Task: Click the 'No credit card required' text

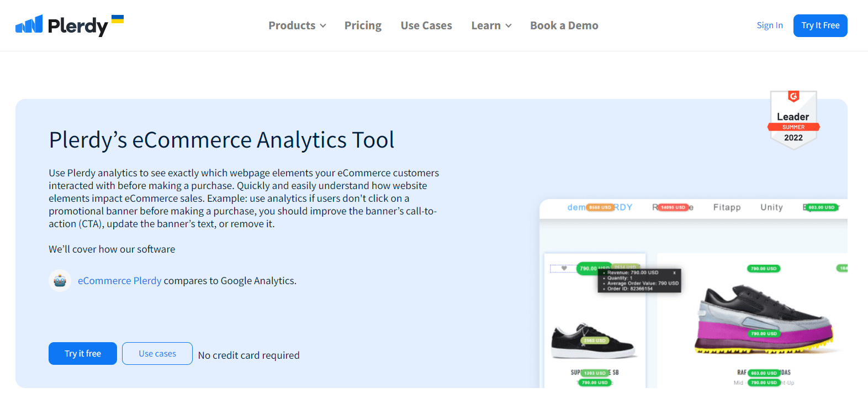Action: 249,355
